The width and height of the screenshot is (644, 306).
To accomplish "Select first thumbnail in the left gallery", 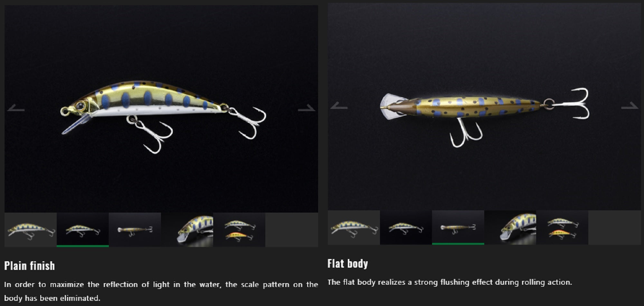I will point(31,230).
